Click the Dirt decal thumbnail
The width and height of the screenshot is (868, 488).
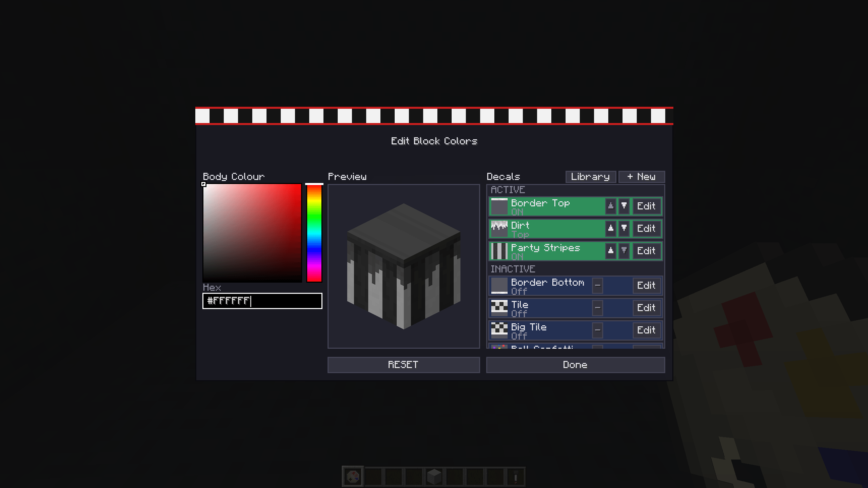point(499,228)
